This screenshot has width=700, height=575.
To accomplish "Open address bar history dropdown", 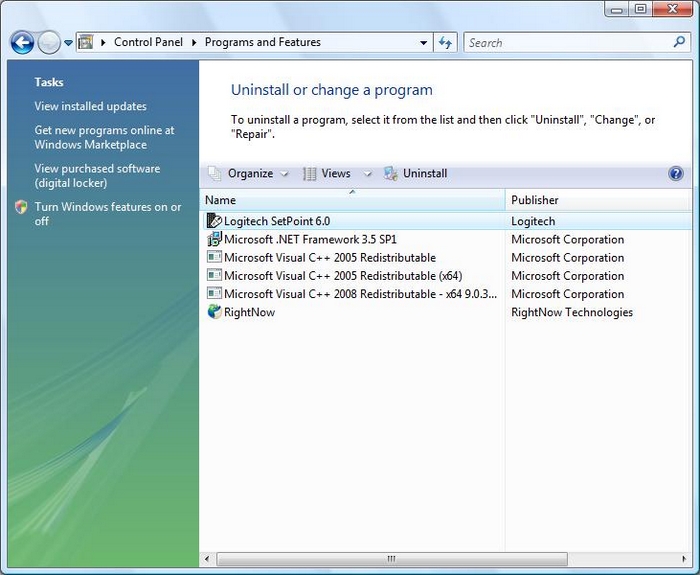I will click(423, 43).
